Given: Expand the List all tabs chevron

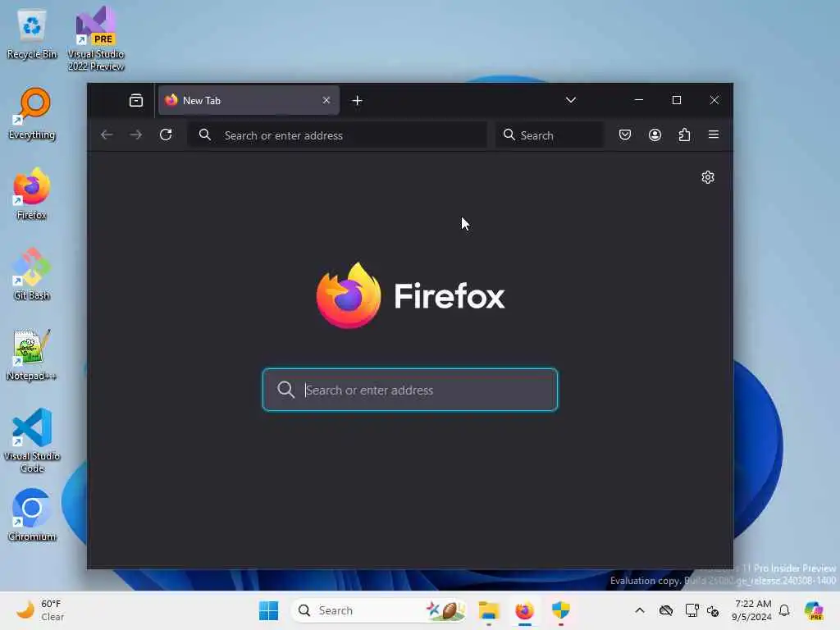Looking at the screenshot, I should click(x=571, y=100).
